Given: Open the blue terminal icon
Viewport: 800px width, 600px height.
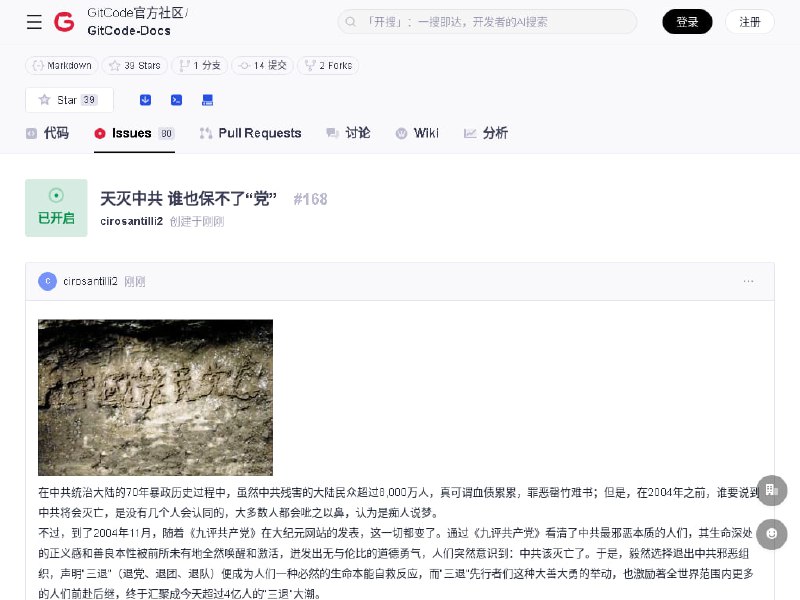Looking at the screenshot, I should click(x=176, y=100).
